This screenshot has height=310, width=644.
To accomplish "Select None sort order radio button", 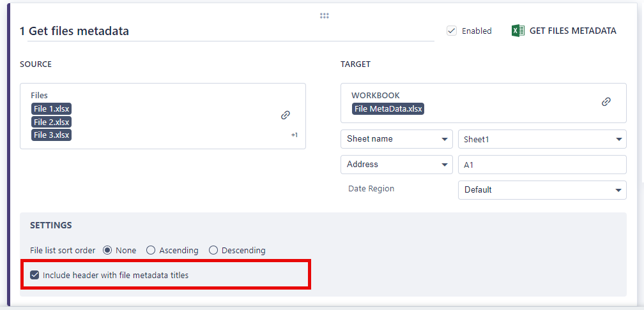I will tap(107, 250).
